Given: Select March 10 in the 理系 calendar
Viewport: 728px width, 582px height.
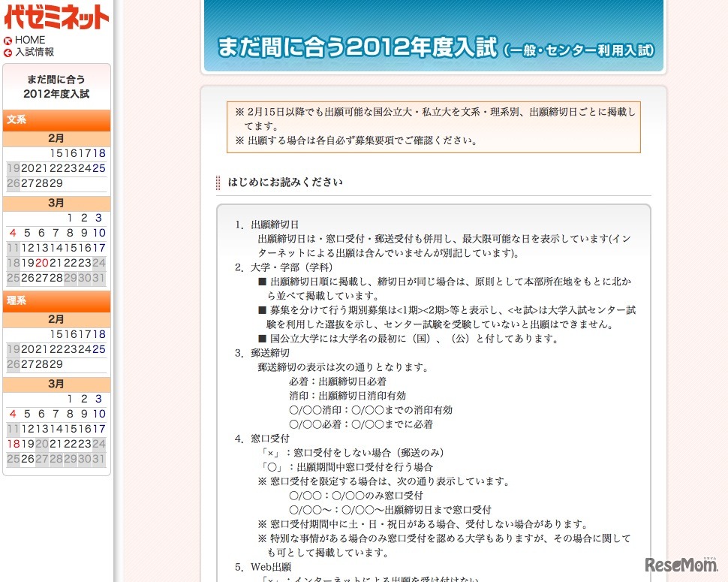Looking at the screenshot, I should [x=98, y=413].
